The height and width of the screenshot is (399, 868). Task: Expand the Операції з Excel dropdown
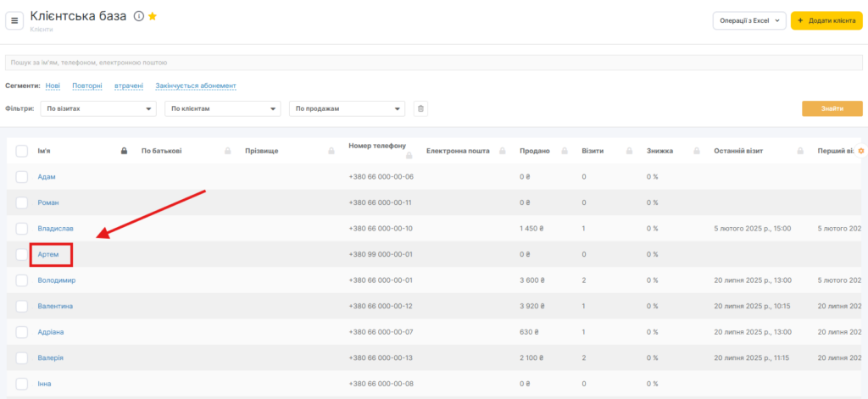[x=748, y=21]
